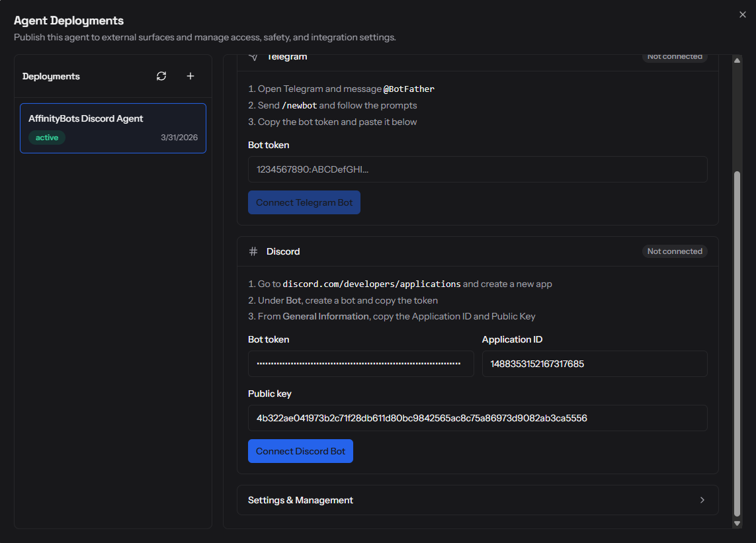Screen dimensions: 756x543
Task: Click the active status badge
Action: click(x=47, y=138)
